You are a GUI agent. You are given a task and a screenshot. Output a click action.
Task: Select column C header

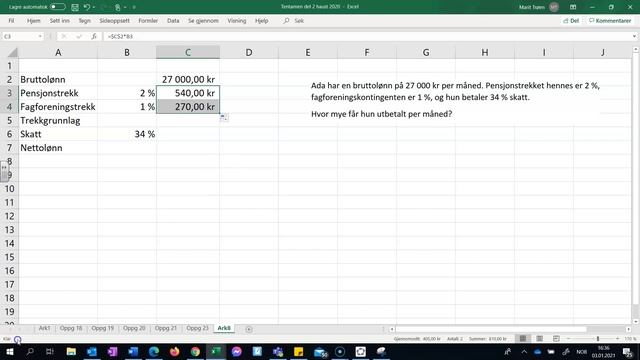(188, 52)
